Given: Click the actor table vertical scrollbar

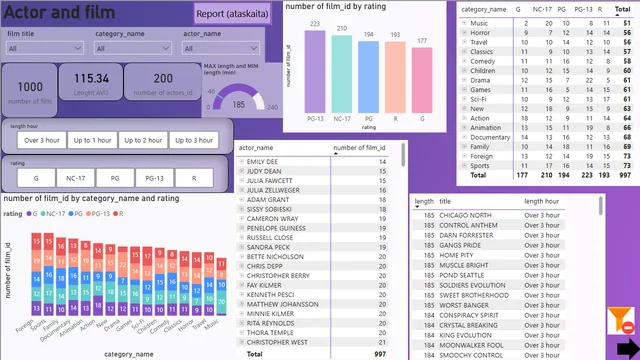Looking at the screenshot, I should pos(403,155).
